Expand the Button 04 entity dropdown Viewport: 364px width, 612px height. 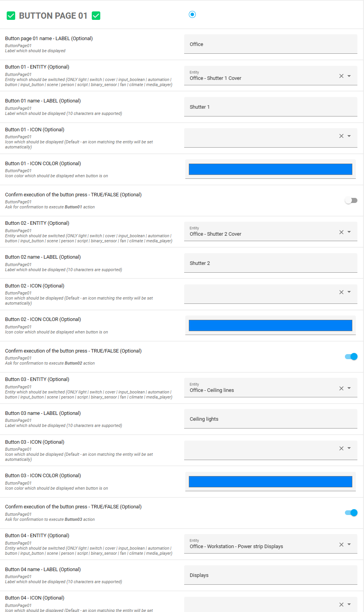349,544
